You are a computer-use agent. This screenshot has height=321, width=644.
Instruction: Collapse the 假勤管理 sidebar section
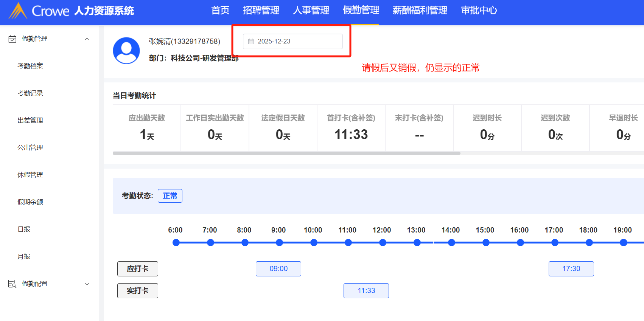pos(87,39)
